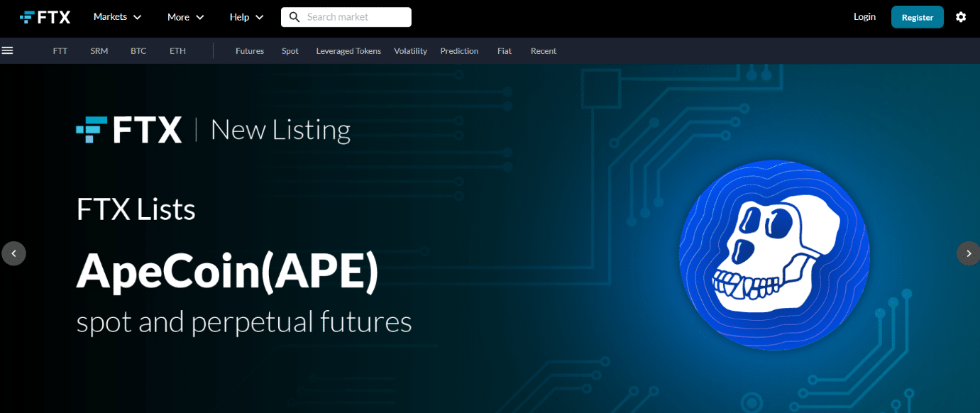Open the settings gear icon
The image size is (980, 413).
(961, 17)
